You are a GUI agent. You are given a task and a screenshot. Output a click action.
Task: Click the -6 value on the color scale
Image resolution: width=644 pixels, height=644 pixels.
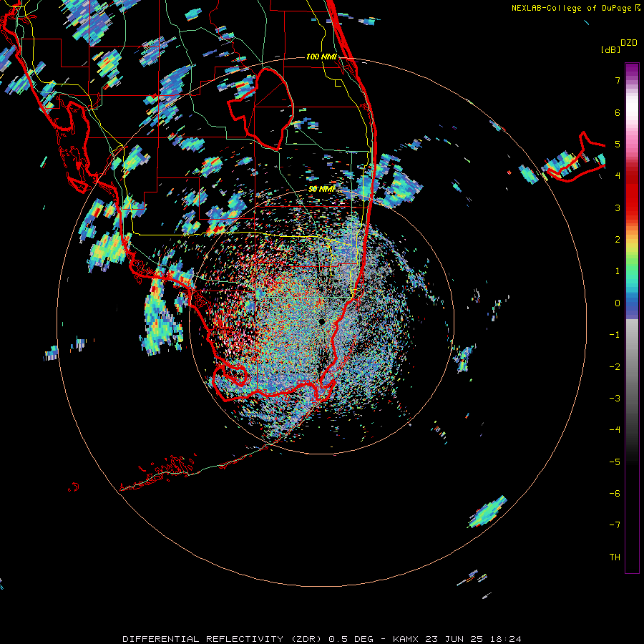(x=615, y=494)
